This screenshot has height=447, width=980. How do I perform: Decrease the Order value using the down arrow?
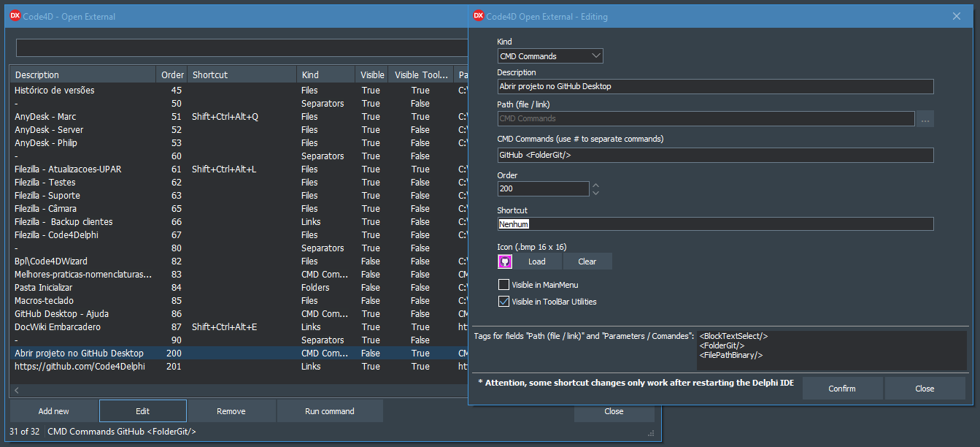click(595, 192)
